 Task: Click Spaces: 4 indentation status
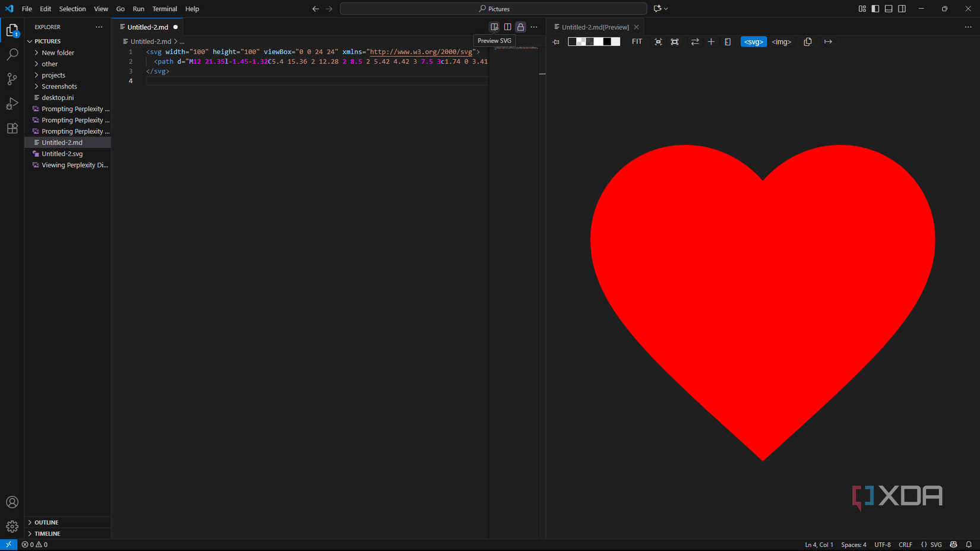click(x=853, y=544)
